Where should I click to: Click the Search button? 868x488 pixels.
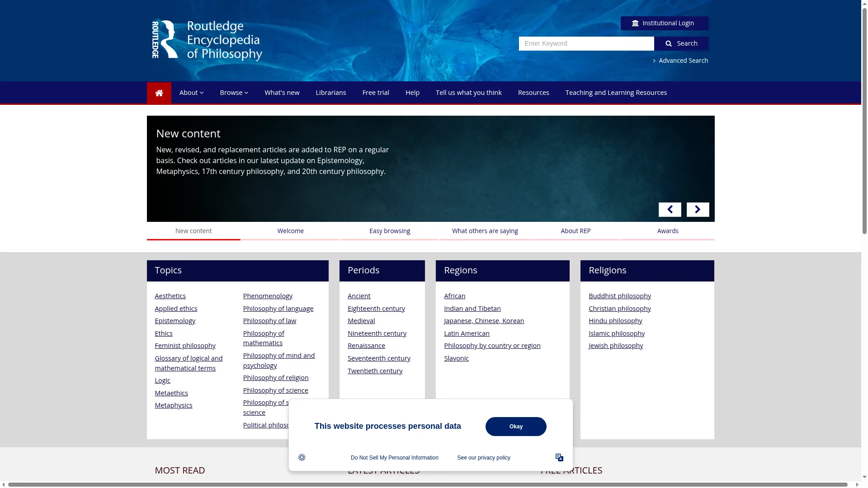pos(681,44)
